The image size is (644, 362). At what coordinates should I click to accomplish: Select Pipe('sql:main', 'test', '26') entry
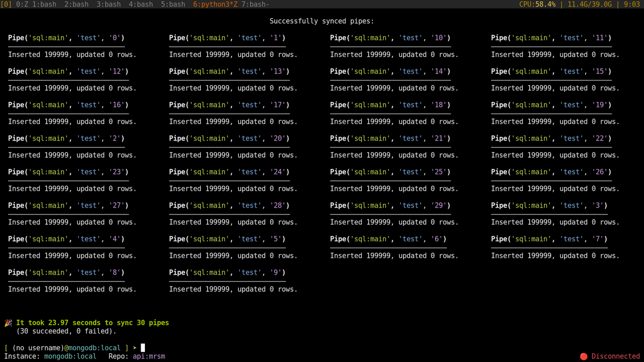click(x=551, y=172)
